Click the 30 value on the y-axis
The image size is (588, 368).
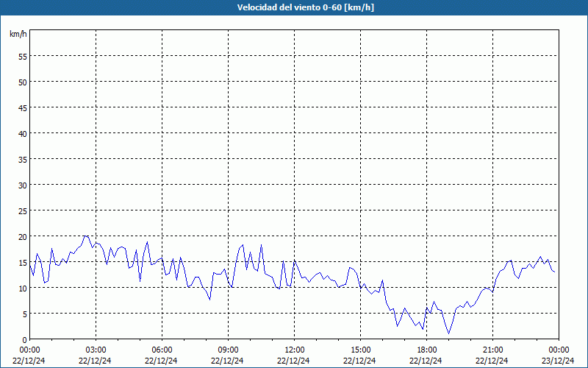pos(23,185)
